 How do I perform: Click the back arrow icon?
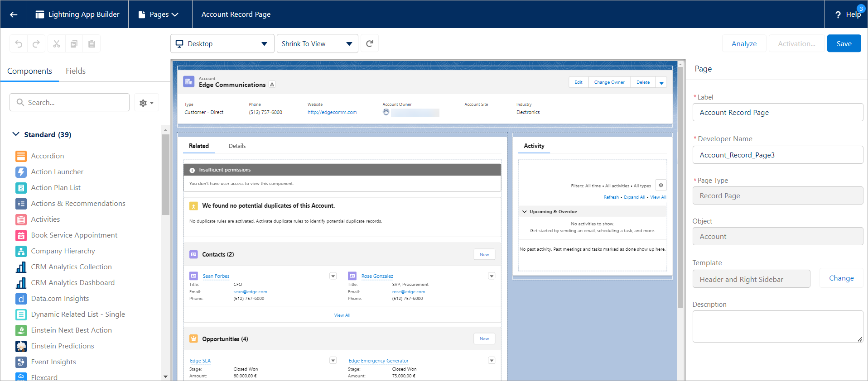click(x=14, y=14)
